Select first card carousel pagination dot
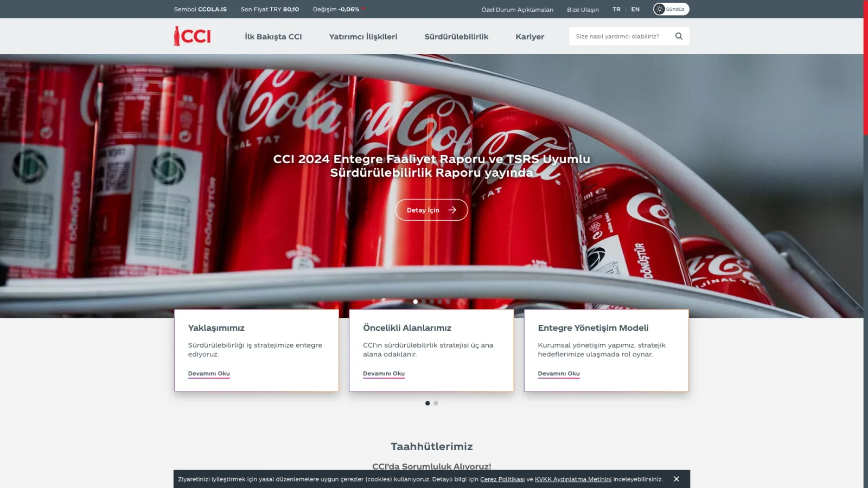868x488 pixels. 427,403
